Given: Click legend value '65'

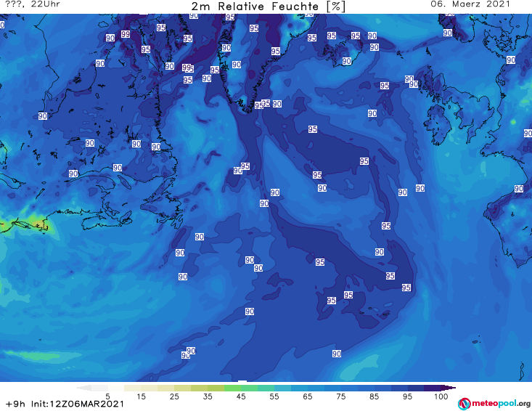Looking at the screenshot, I should pyautogui.click(x=308, y=396).
